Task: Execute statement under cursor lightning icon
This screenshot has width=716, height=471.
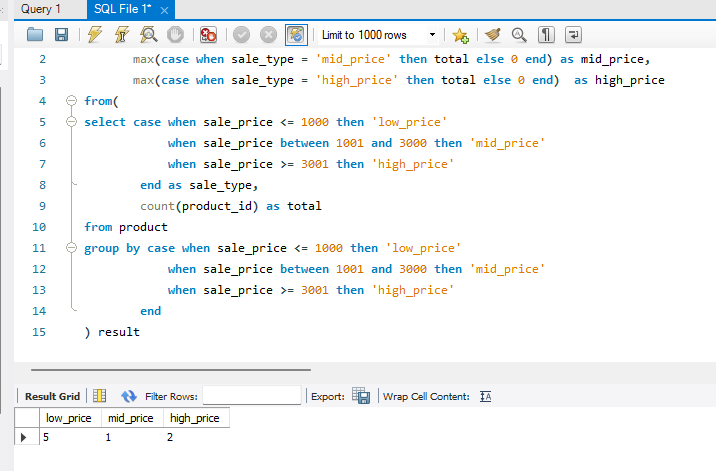Action: pos(121,35)
